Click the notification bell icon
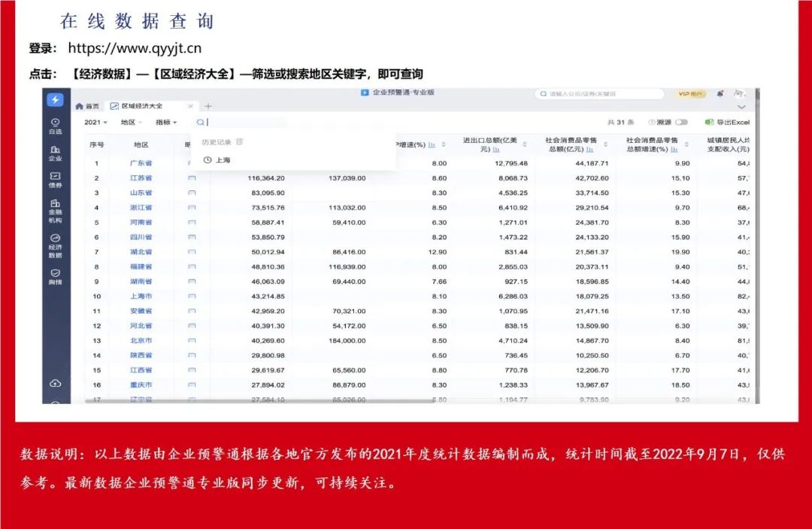Screen dimensions: 812x529 720,94
